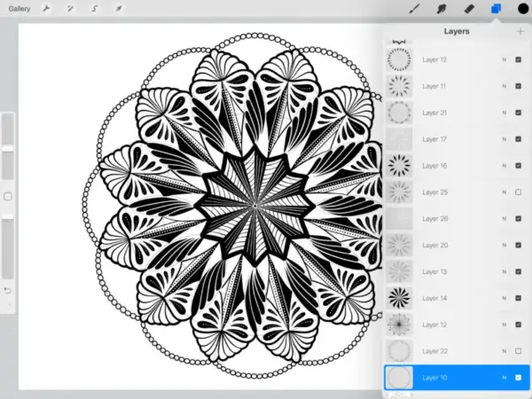The image size is (532, 399).
Task: Activate the Selection S-shaped tool
Action: [x=94, y=9]
